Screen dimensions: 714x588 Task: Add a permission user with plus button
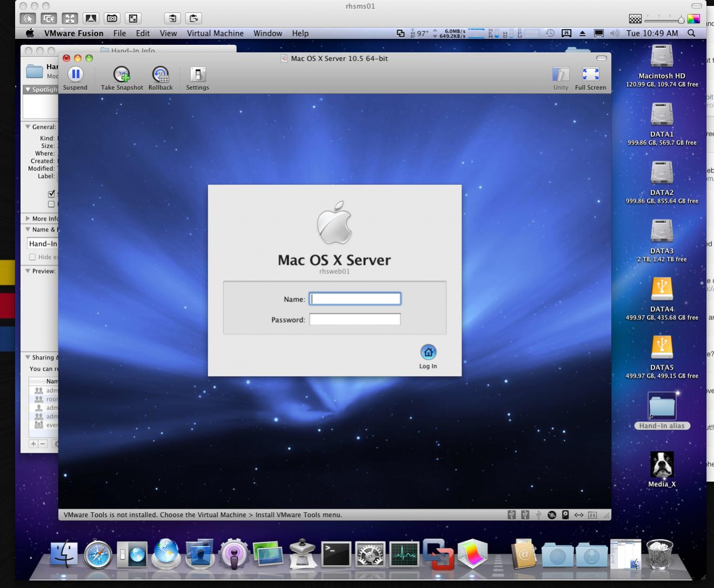[x=34, y=444]
